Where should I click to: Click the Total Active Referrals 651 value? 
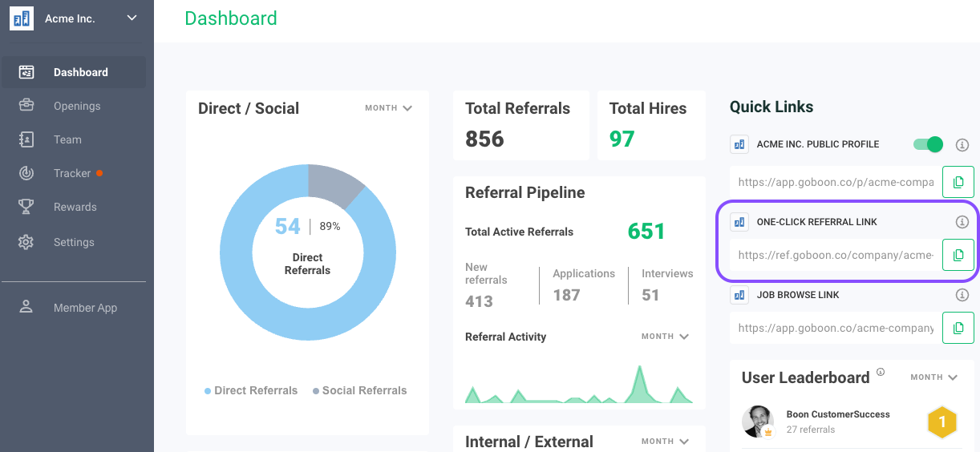pyautogui.click(x=646, y=232)
